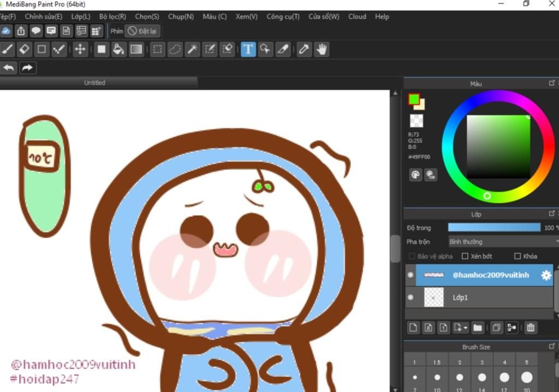Pop out the Lớp panel
The width and height of the screenshot is (559, 392).
coord(551,213)
